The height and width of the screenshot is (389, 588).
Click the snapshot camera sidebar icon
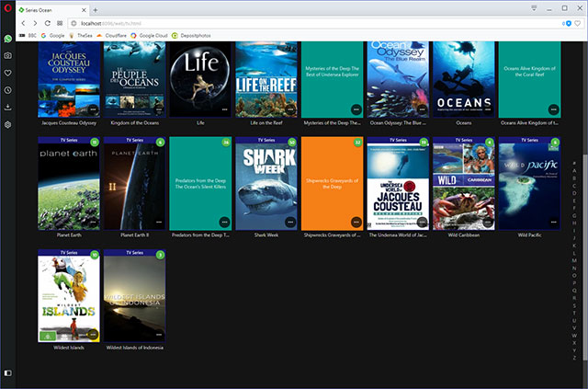(x=7, y=56)
